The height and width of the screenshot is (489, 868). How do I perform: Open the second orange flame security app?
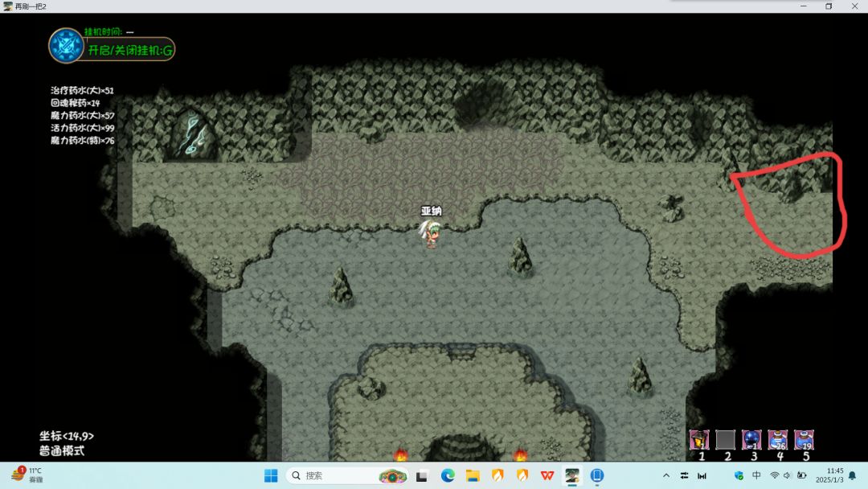click(x=522, y=475)
